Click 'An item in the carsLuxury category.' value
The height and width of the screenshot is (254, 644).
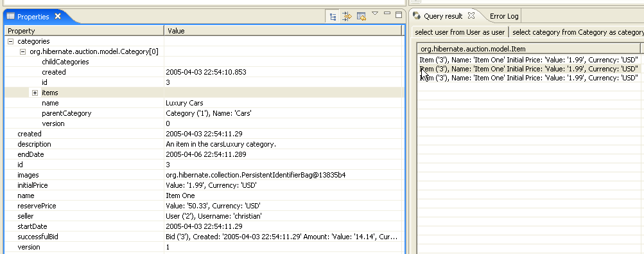[221, 144]
